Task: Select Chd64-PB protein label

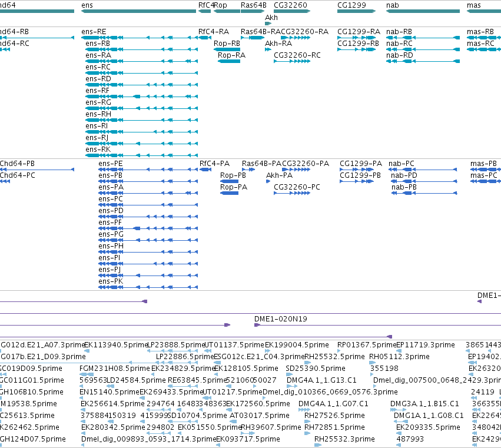Action: point(17,164)
